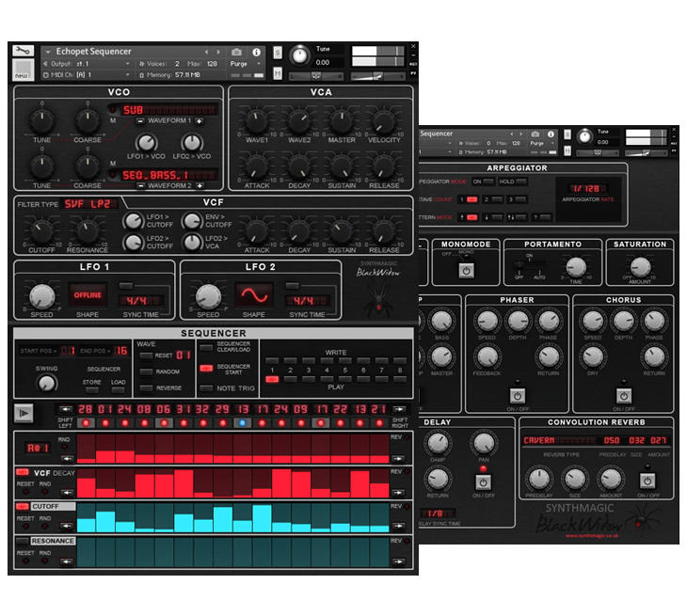Toggle the Wave Reverse switch
The image size is (687, 616).
[x=146, y=387]
